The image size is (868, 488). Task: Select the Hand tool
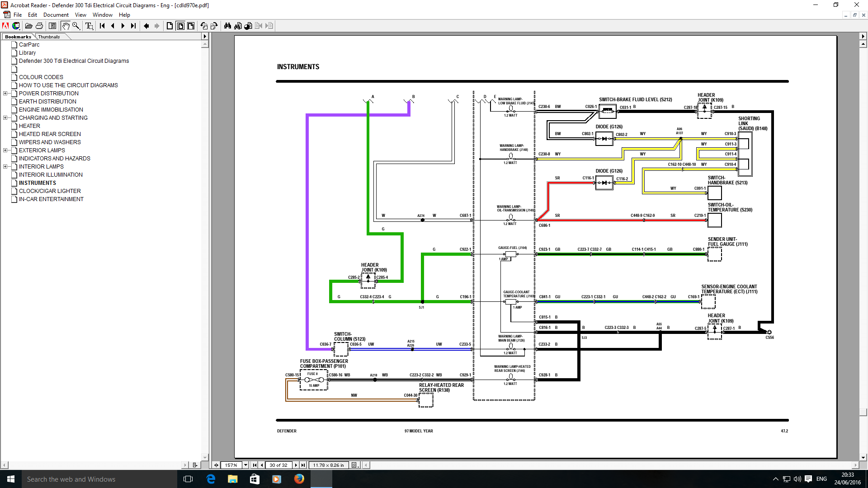coord(66,26)
